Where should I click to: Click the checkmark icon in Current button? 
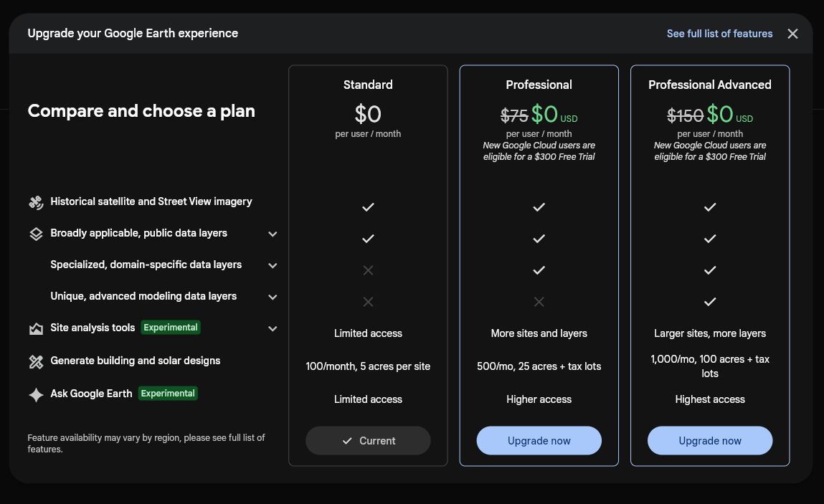pos(347,441)
